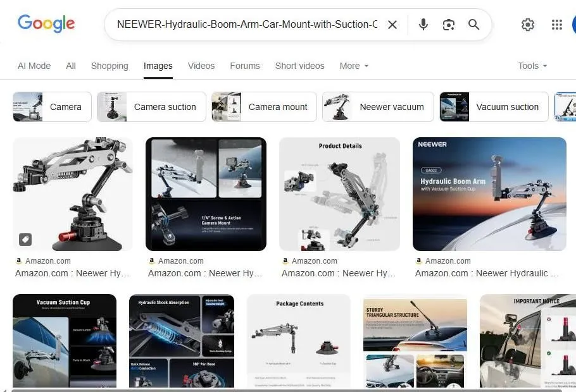
Task: Open 1/4" Screw & Action Camera Mount image
Action: [206, 194]
